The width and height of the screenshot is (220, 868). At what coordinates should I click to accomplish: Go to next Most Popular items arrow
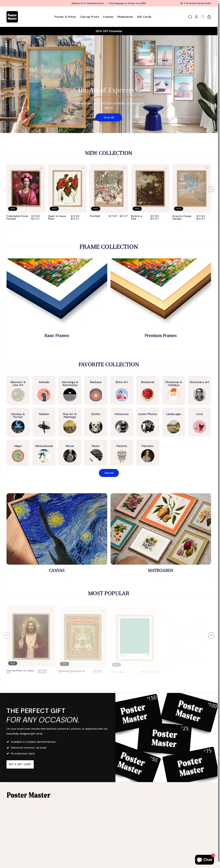211,636
